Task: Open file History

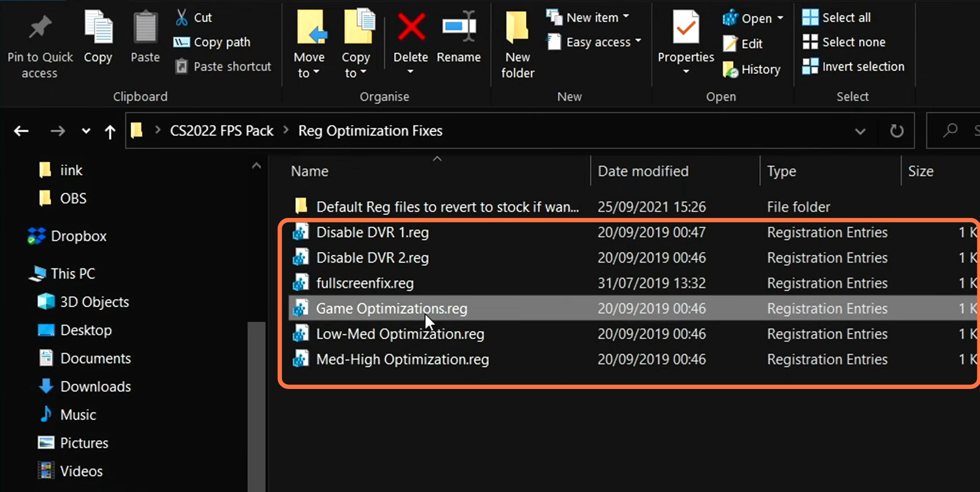Action: pos(752,69)
